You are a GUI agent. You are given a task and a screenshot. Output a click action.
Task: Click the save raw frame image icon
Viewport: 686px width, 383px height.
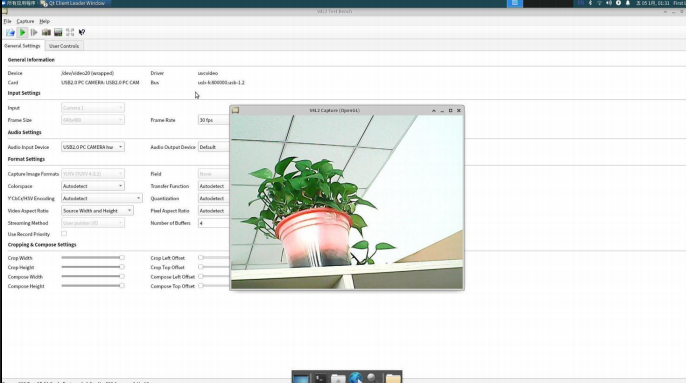click(x=58, y=32)
